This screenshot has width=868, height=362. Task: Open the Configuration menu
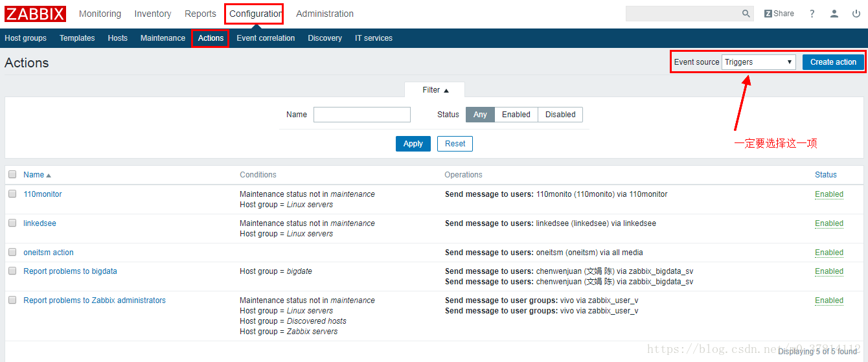tap(255, 14)
